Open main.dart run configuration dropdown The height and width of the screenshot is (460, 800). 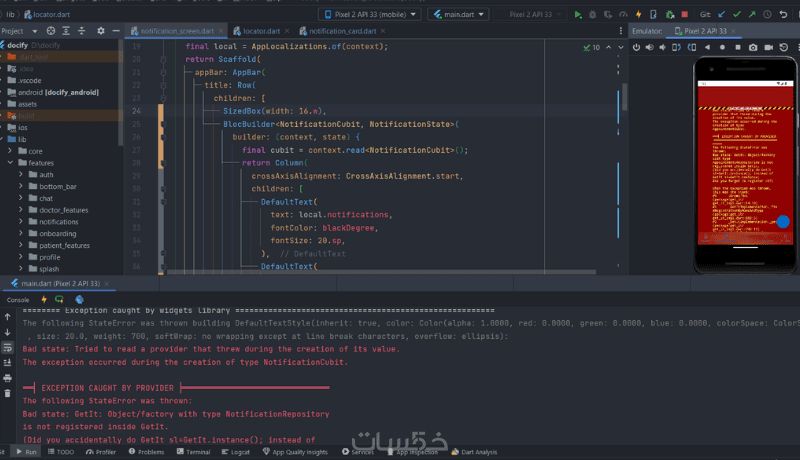click(458, 14)
